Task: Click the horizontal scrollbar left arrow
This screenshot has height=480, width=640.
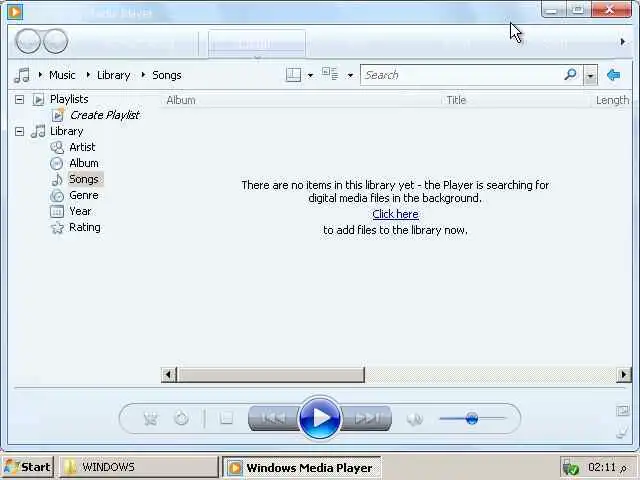Action: tap(168, 375)
